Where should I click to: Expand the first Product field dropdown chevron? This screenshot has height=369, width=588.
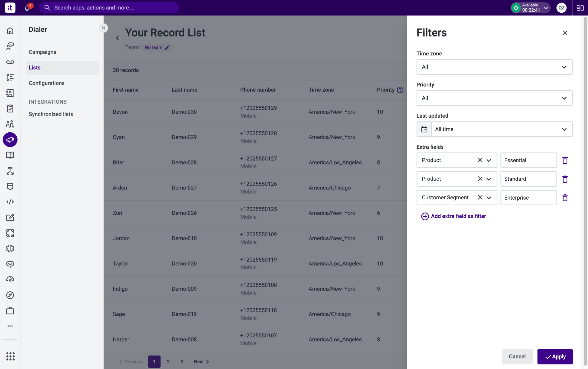coord(489,160)
